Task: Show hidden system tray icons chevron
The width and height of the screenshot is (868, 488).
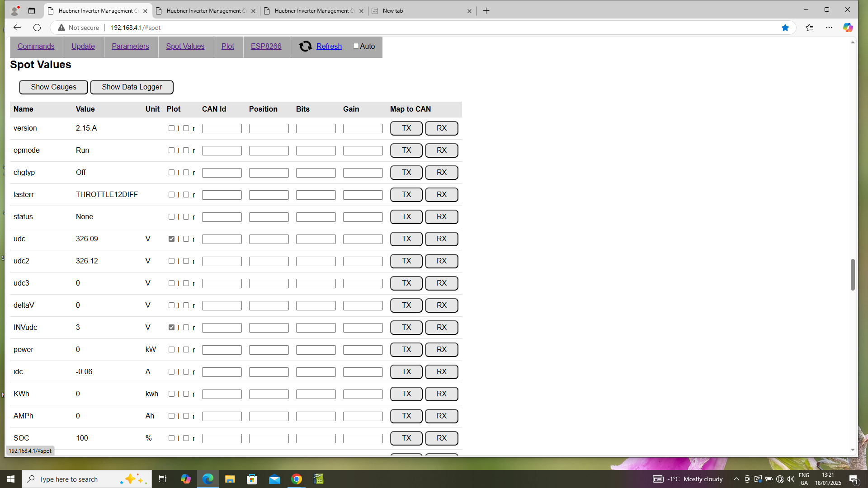Action: (x=736, y=479)
